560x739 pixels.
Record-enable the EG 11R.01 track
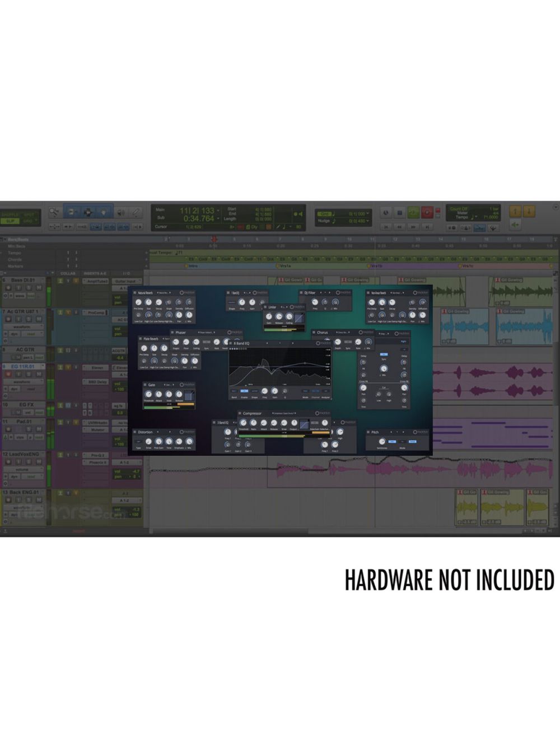7,373
